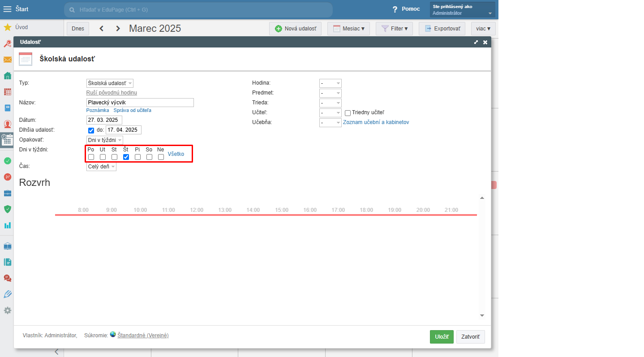Open the viac menu
The height and width of the screenshot is (357, 644).
tap(483, 29)
